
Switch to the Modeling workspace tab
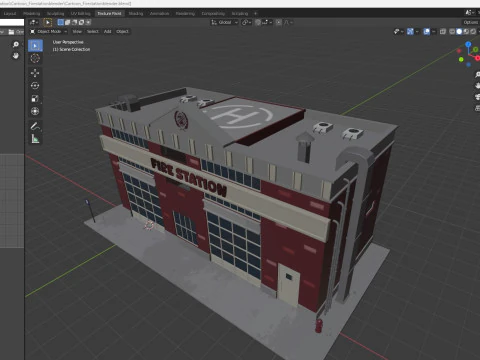click(32, 13)
